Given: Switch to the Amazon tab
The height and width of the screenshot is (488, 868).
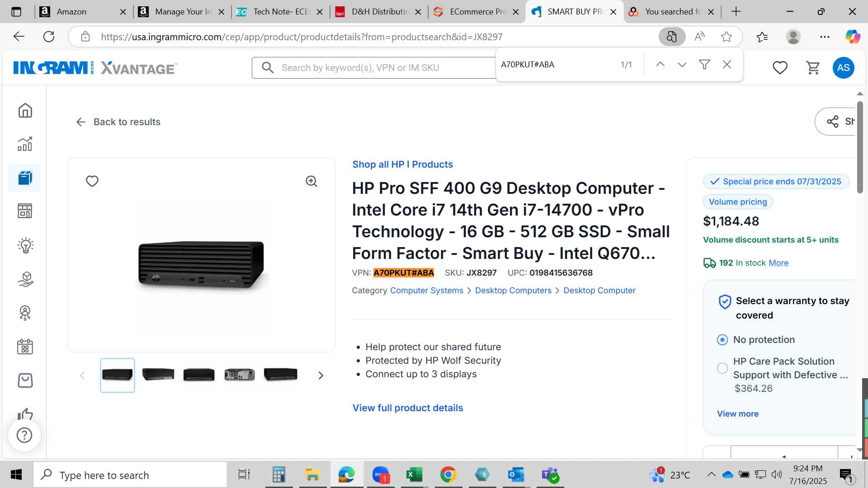Looking at the screenshot, I should click(83, 12).
